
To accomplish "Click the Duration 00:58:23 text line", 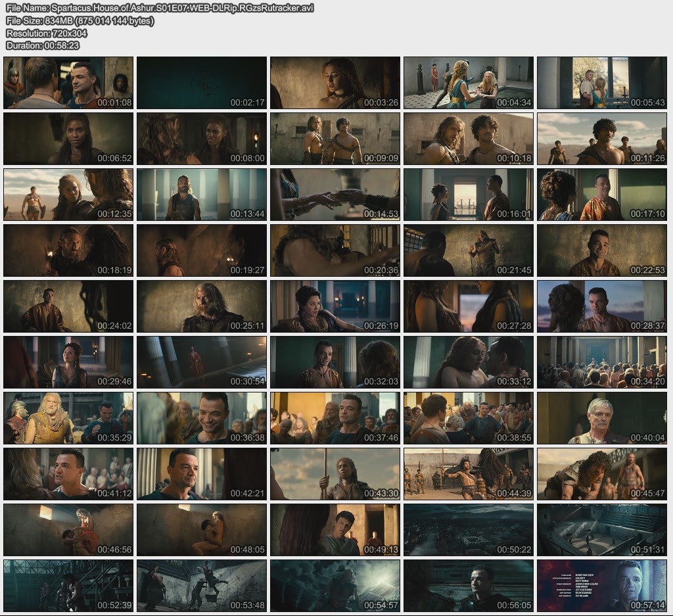I will (43, 45).
